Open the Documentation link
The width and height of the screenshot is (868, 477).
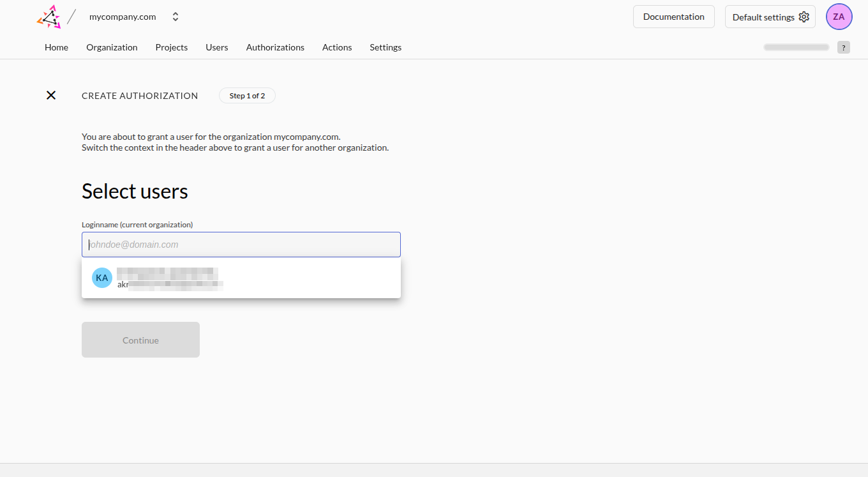673,17
